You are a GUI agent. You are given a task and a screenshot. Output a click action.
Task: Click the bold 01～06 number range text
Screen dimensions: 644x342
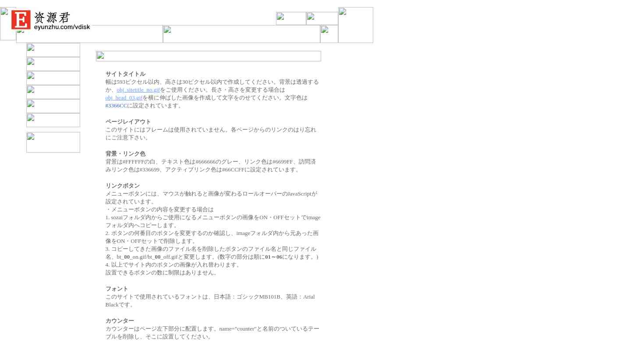[273, 257]
